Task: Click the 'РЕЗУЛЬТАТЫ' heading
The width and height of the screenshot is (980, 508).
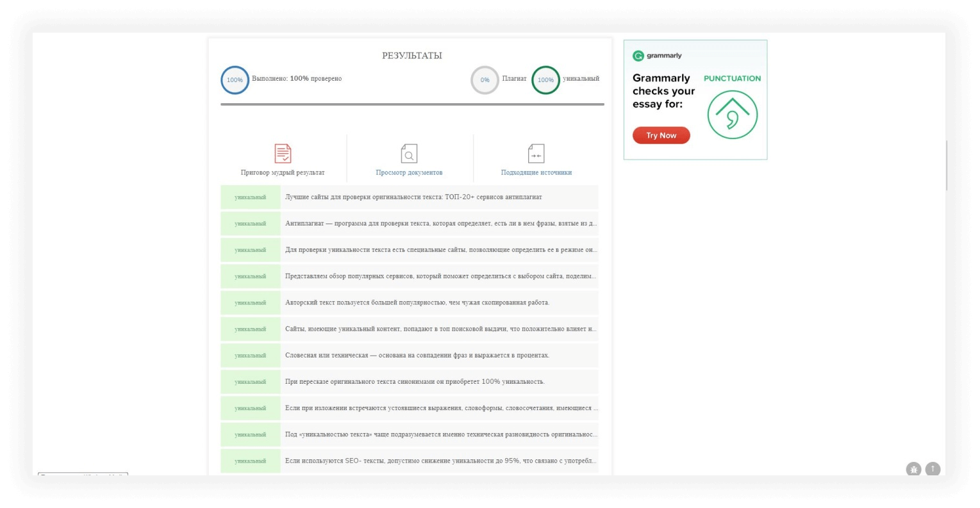Action: [412, 56]
